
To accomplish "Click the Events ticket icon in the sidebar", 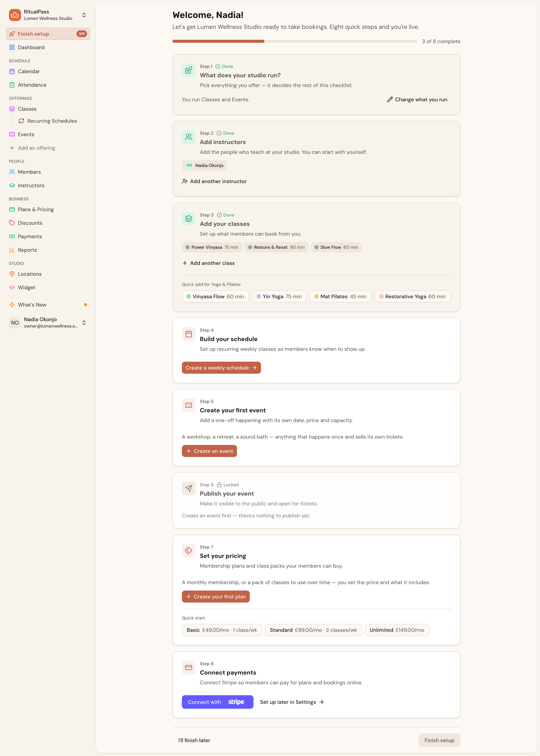I will [12, 134].
